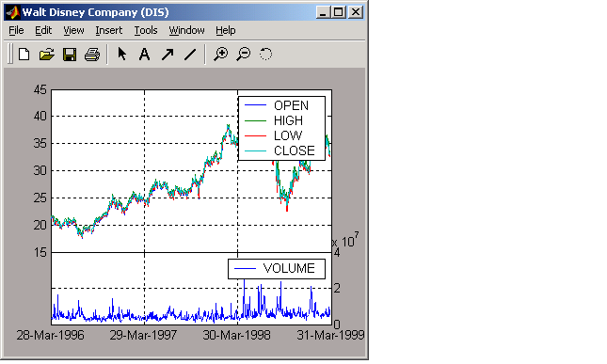Choose the Insert Text tool (A)

144,55
